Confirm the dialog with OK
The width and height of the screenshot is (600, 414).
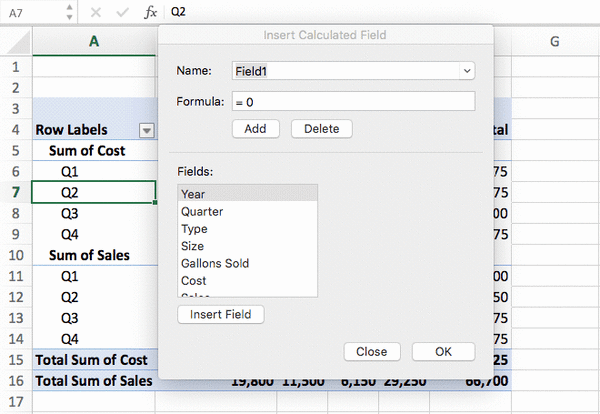point(443,352)
